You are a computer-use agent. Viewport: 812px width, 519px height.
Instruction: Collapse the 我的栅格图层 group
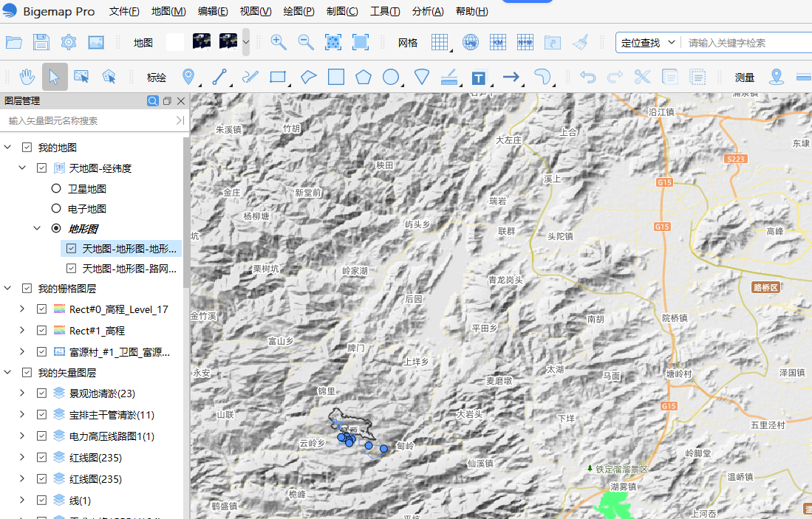8,288
